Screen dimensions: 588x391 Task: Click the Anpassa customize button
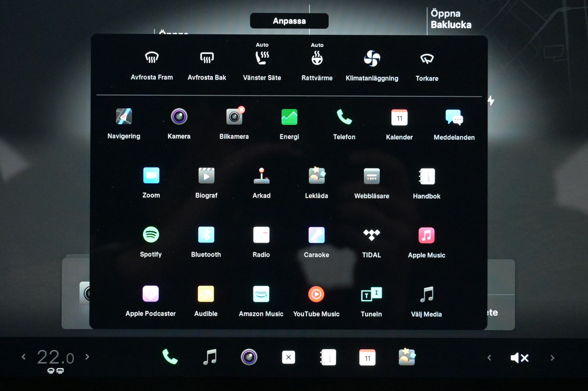point(289,21)
